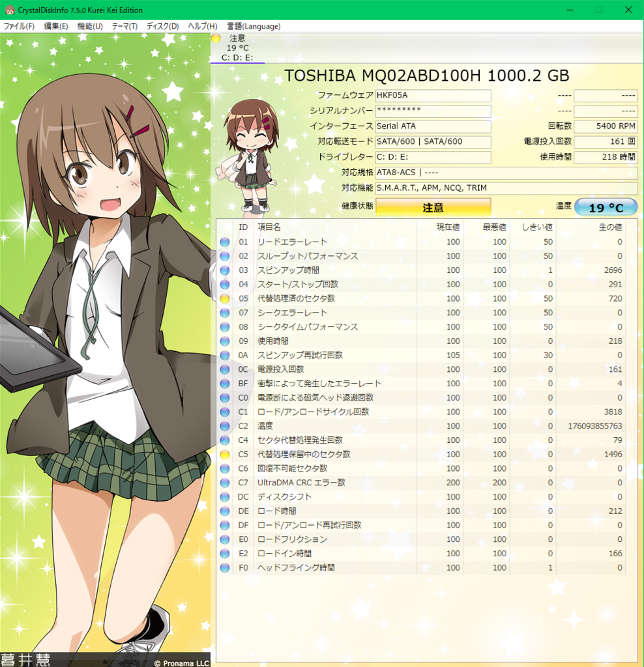Image resolution: width=644 pixels, height=667 pixels.
Task: Click the blue dot next to スピンアップ再試行回数
Action: click(x=225, y=355)
